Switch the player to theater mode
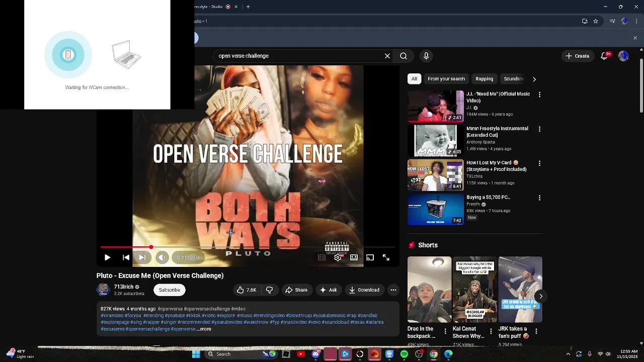 click(x=354, y=257)
